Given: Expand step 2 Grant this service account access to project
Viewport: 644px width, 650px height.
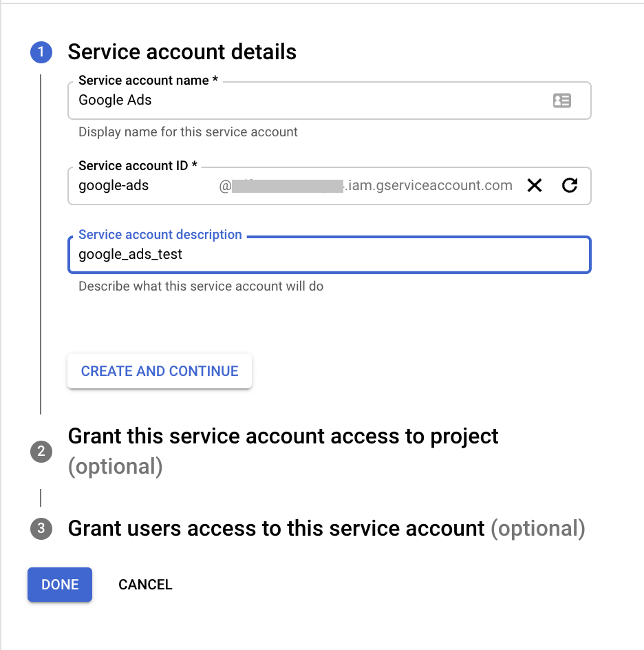Looking at the screenshot, I should pos(283,451).
